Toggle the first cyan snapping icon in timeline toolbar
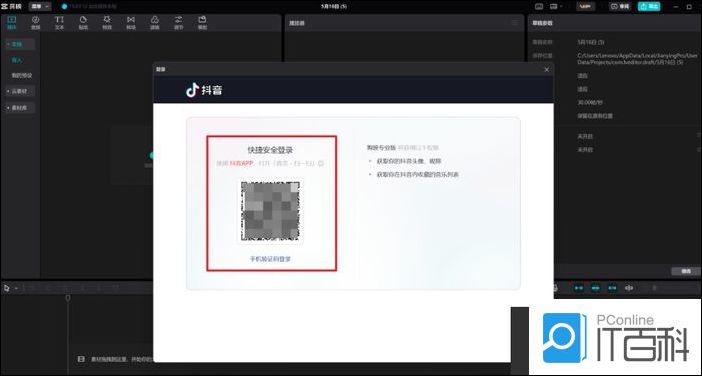The width and height of the screenshot is (702, 376). pos(579,288)
